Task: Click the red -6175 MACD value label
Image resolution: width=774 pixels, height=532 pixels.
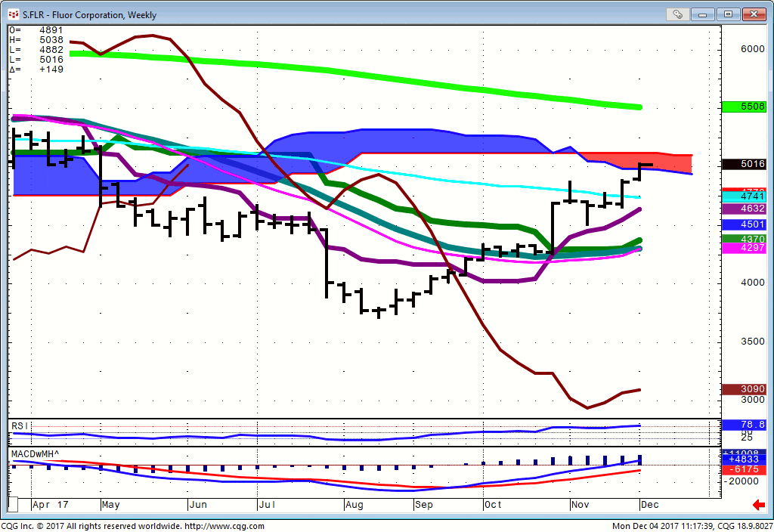Action: [x=745, y=469]
